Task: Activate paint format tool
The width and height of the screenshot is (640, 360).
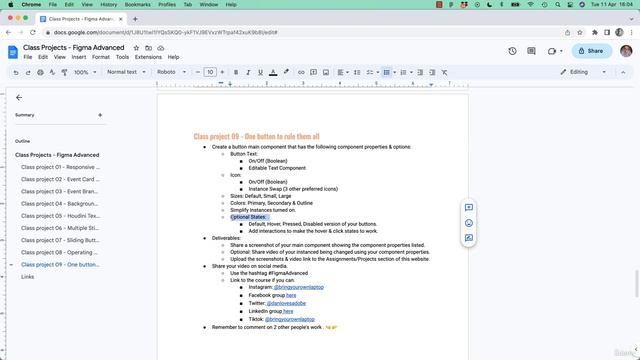Action: (x=64, y=72)
